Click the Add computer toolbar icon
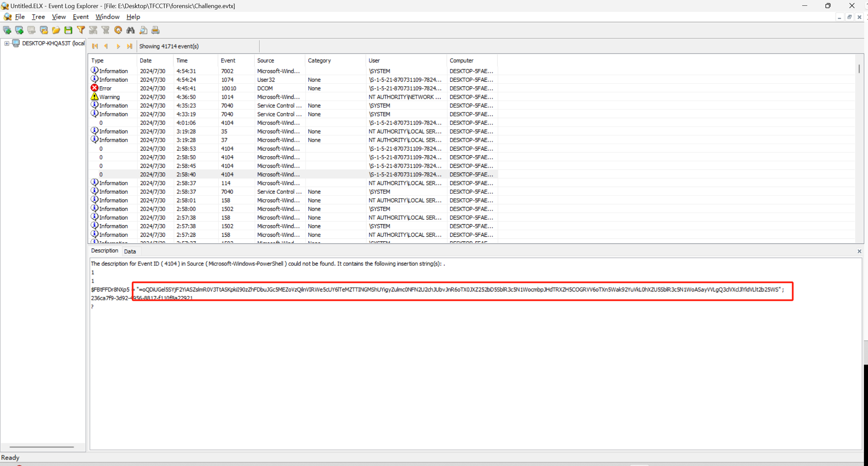Viewport: 868px width, 466px height. coord(7,30)
